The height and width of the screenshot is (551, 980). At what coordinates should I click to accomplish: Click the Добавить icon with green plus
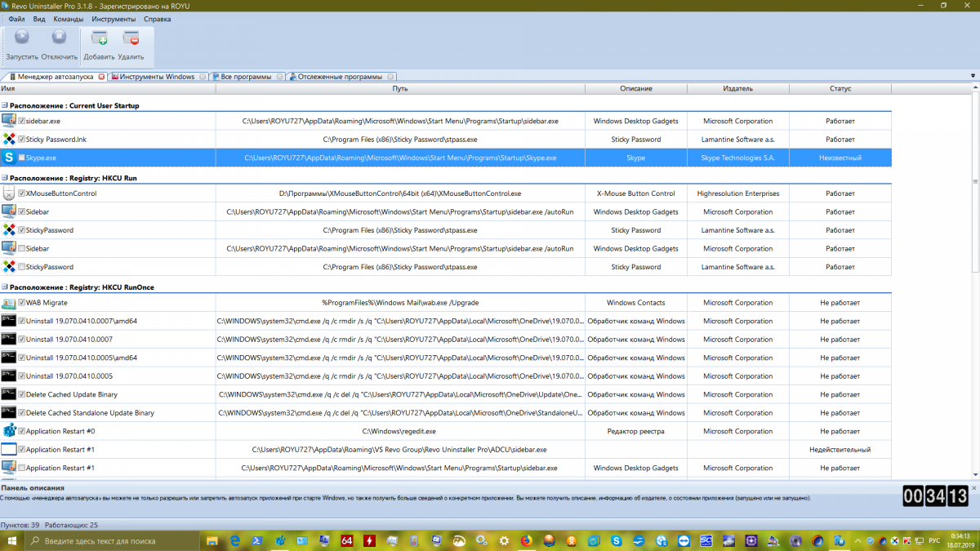tap(99, 38)
